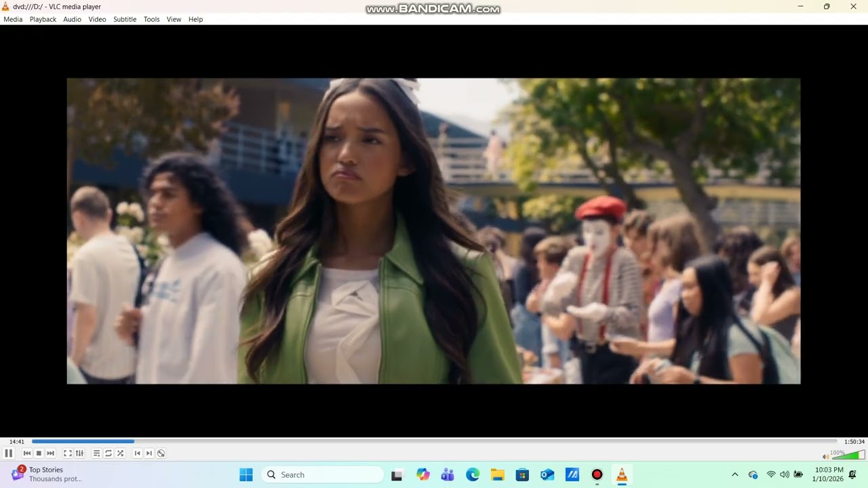
Task: Open the blue slashed app on taskbar
Action: 572,474
